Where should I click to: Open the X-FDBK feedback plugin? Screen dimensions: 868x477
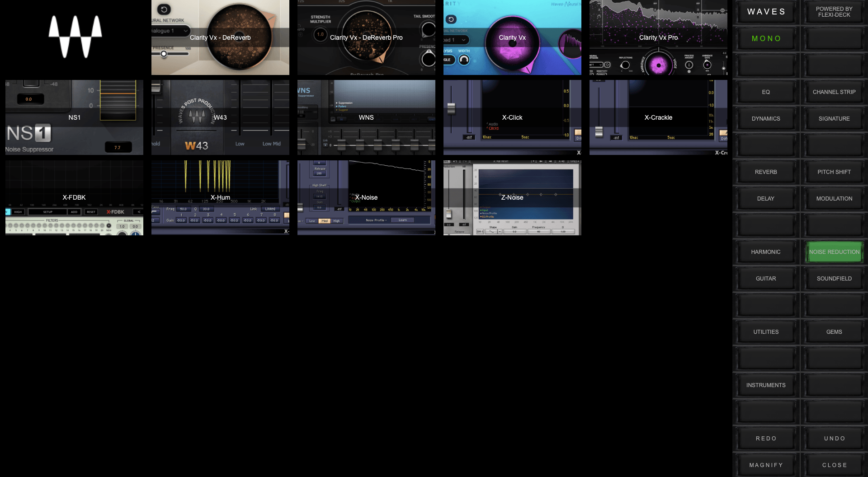point(74,197)
